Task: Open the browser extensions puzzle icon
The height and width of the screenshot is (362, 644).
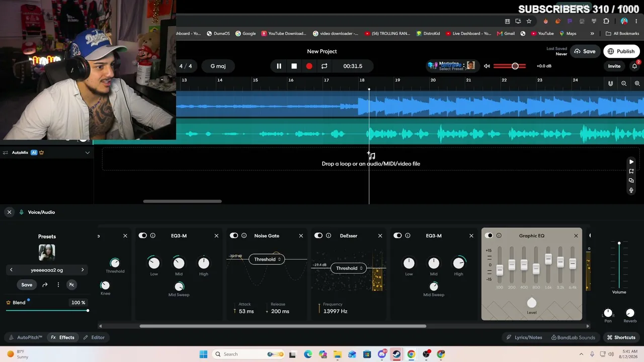Action: pyautogui.click(x=606, y=21)
